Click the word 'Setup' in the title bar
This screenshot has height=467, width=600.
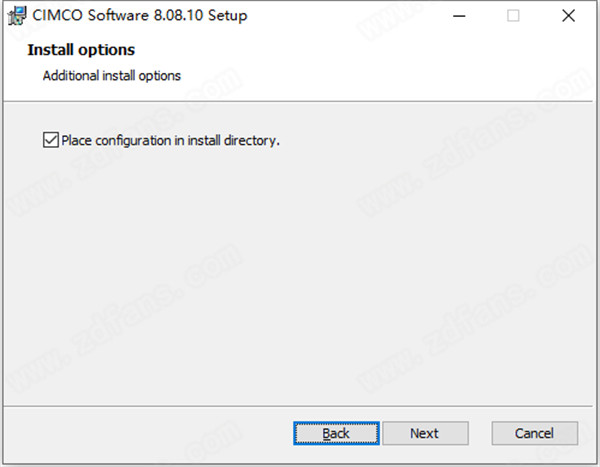point(228,16)
